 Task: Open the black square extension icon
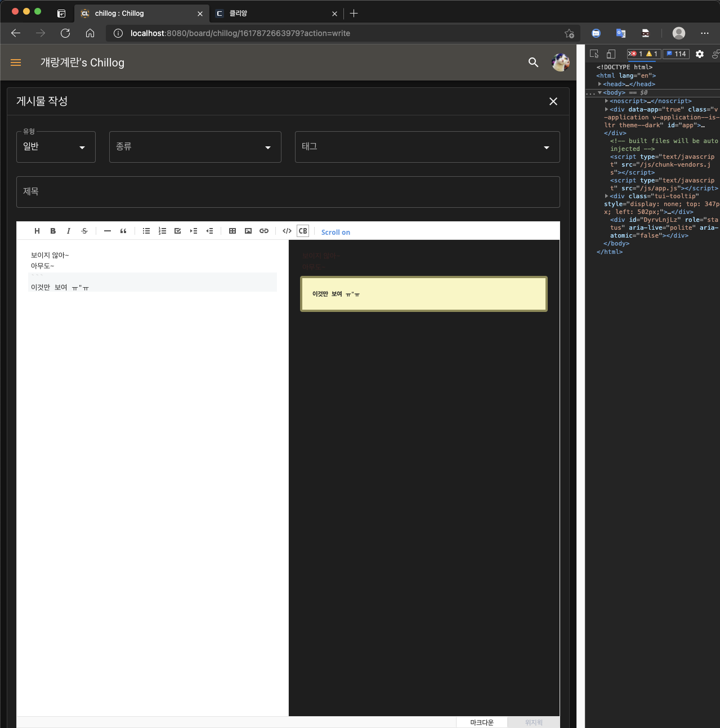point(646,33)
